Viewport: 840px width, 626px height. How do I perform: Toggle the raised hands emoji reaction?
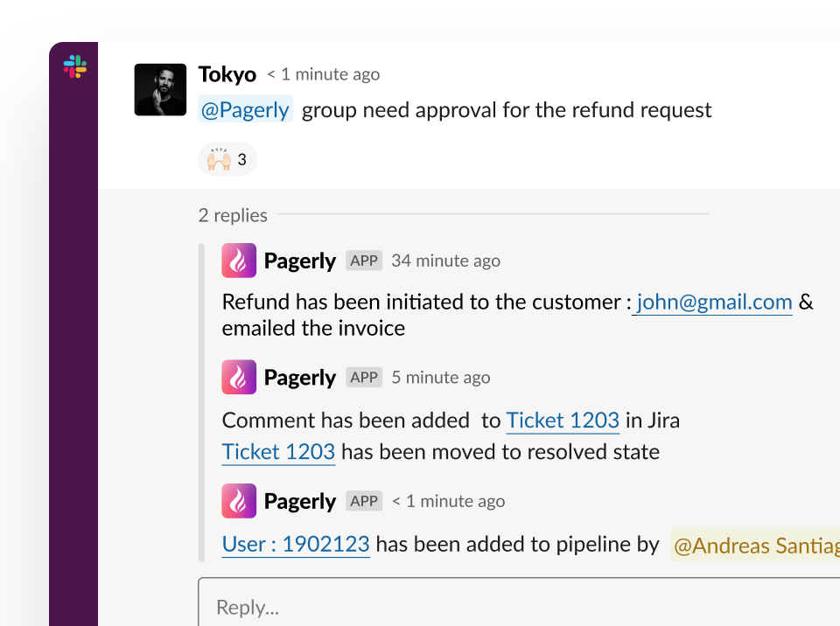coord(227,159)
